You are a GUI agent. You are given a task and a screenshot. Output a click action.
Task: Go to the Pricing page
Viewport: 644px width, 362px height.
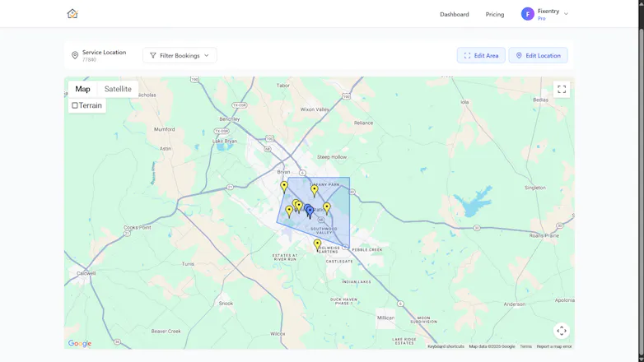[494, 14]
